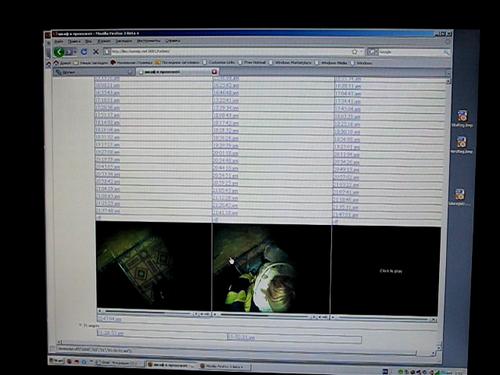This screenshot has height=375, width=500.
Task: Click the 'Click to play' video placeholder
Action: (x=391, y=271)
